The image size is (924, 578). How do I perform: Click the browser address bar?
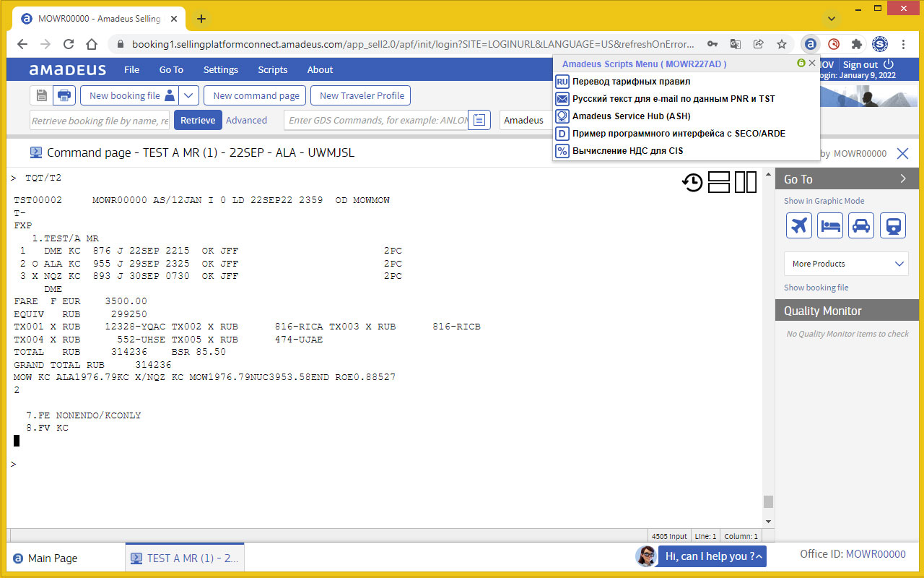412,44
